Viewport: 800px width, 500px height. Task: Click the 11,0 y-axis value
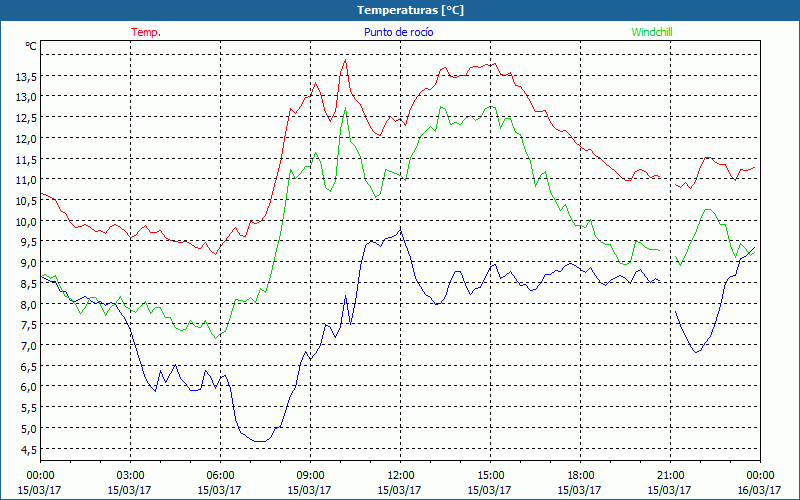pos(26,180)
